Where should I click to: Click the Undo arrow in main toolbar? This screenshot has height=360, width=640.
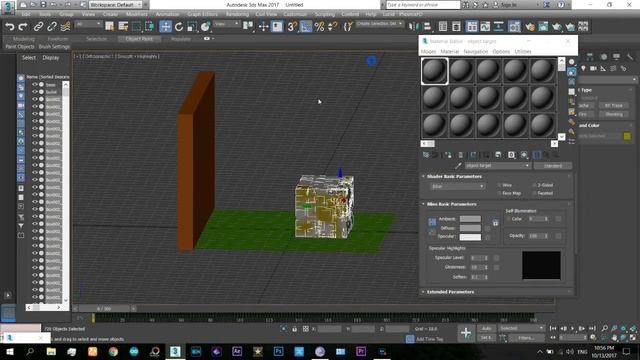coord(9,27)
